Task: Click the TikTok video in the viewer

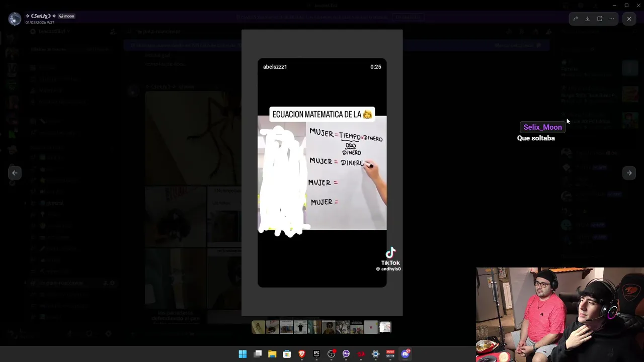Action: 322,172
